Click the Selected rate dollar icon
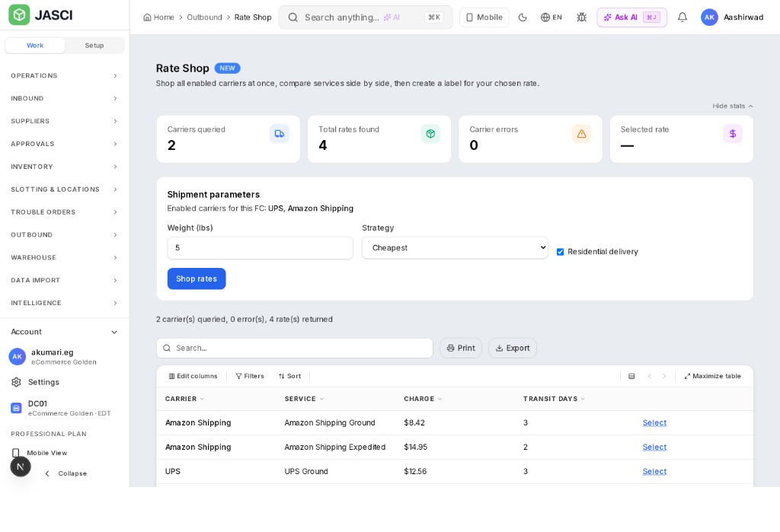Image resolution: width=780 pixels, height=532 pixels. 733,134
